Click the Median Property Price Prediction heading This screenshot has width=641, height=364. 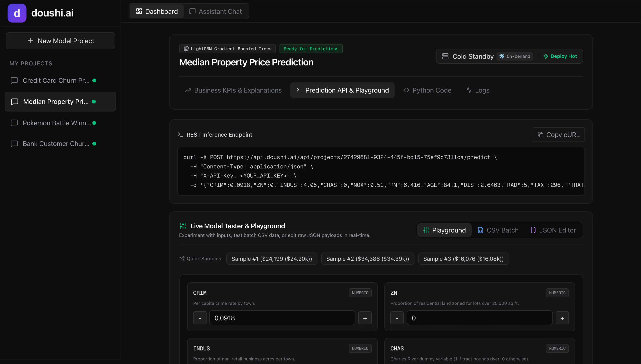pyautogui.click(x=246, y=62)
